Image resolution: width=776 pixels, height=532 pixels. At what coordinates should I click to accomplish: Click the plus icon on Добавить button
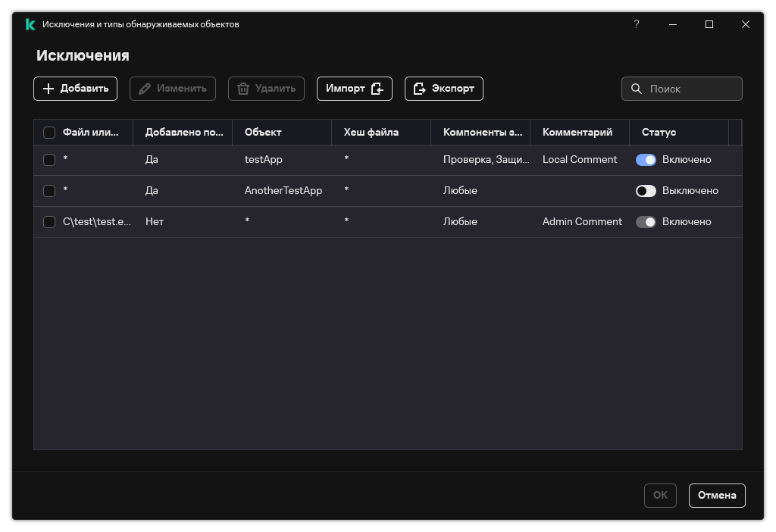tap(48, 89)
